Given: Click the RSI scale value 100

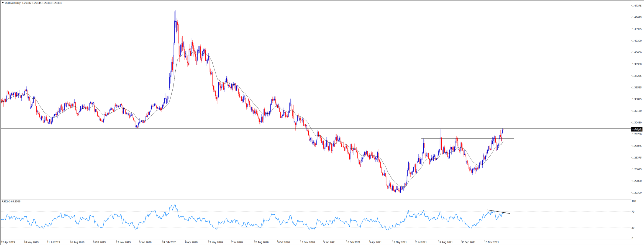Looking at the screenshot, I should (634, 201).
